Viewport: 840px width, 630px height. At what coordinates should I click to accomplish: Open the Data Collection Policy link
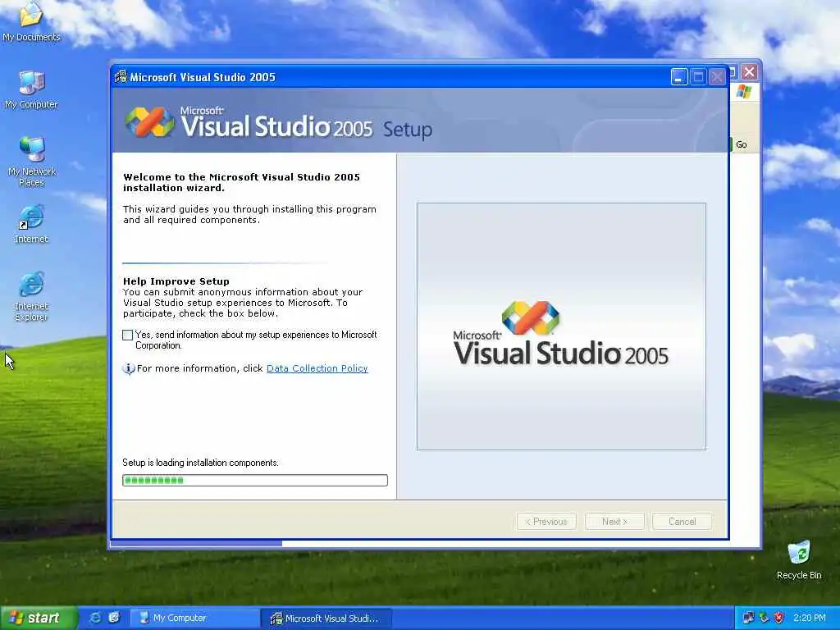[x=317, y=368]
